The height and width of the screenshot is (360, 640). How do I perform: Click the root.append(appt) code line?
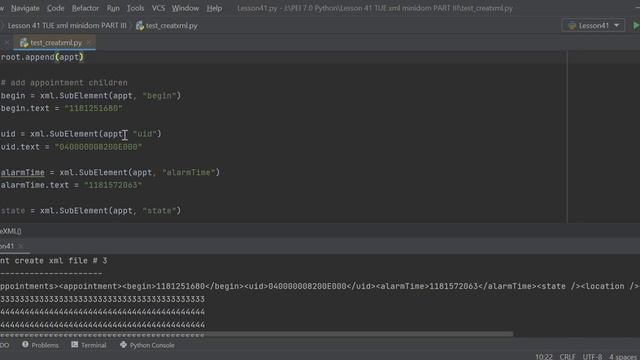(x=42, y=57)
